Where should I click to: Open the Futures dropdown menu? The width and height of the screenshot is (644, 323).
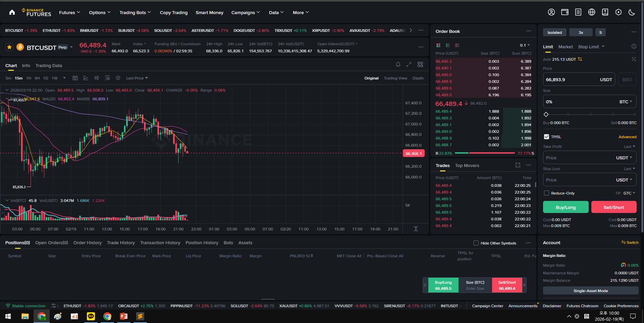point(69,12)
